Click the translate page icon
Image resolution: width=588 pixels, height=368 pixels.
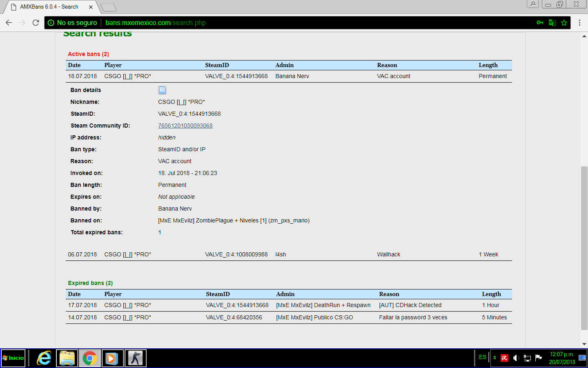pyautogui.click(x=552, y=22)
